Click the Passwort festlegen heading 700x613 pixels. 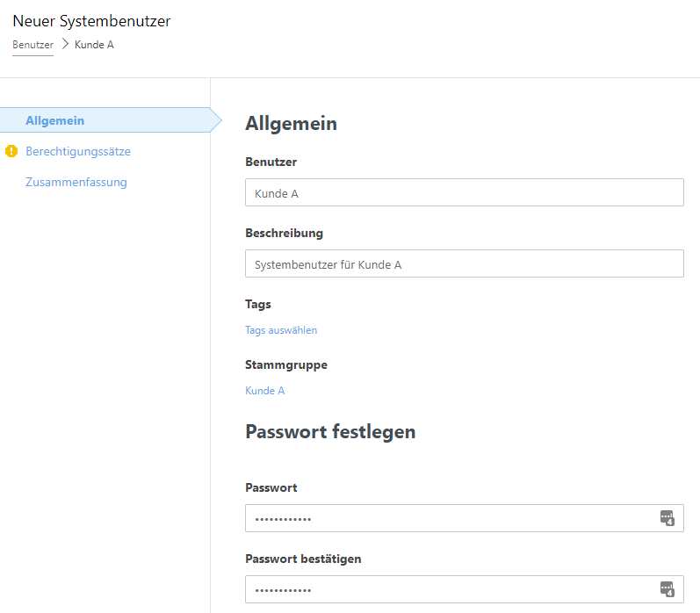point(330,431)
